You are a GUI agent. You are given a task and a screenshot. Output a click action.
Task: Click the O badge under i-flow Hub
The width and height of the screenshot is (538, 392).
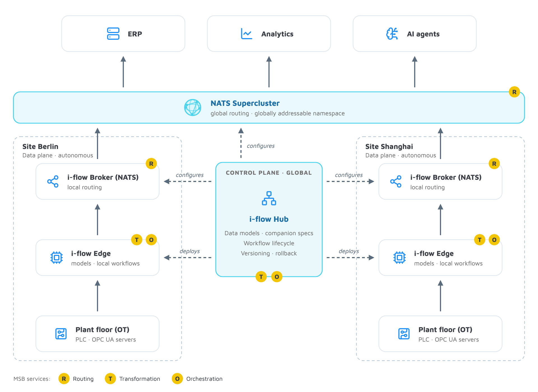277,277
